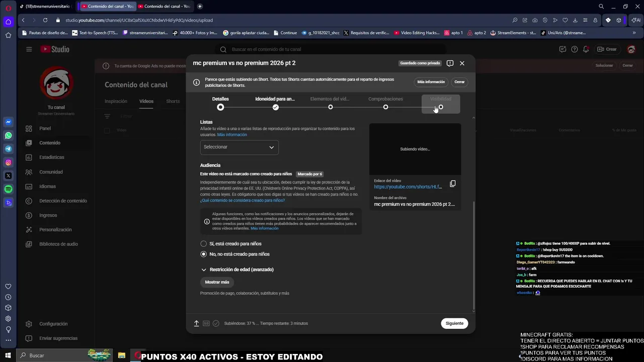Click the Siguiente button

coord(454,323)
